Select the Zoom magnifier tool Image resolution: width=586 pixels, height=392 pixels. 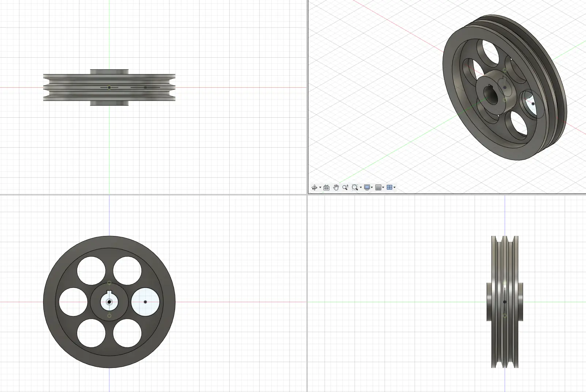click(345, 188)
